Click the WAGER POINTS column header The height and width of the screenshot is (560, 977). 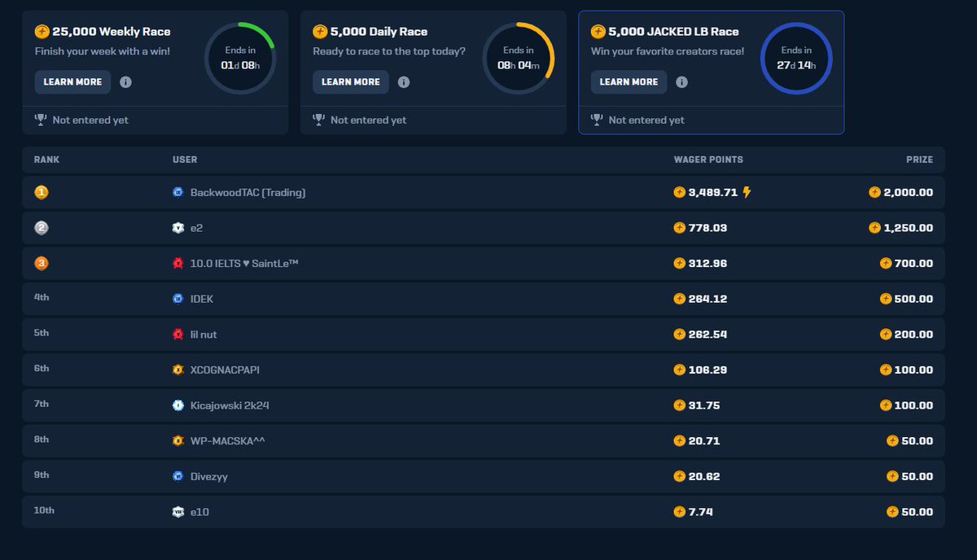pyautogui.click(x=708, y=160)
